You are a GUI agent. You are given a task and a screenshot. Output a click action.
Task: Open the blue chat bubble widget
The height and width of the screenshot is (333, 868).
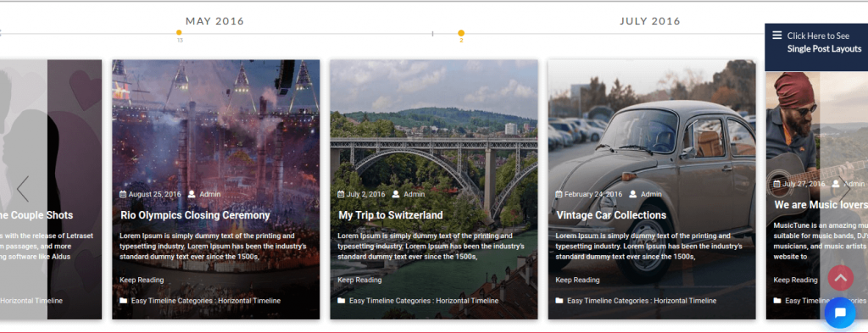(840, 313)
